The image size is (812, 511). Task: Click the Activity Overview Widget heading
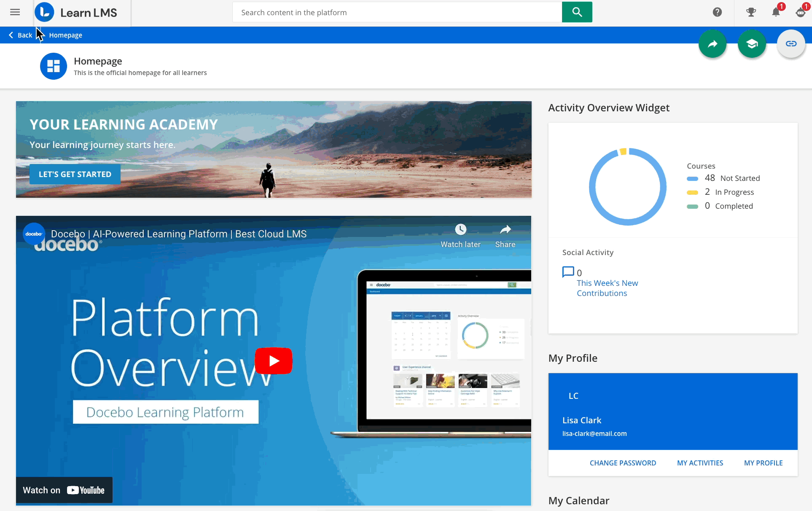tap(609, 108)
